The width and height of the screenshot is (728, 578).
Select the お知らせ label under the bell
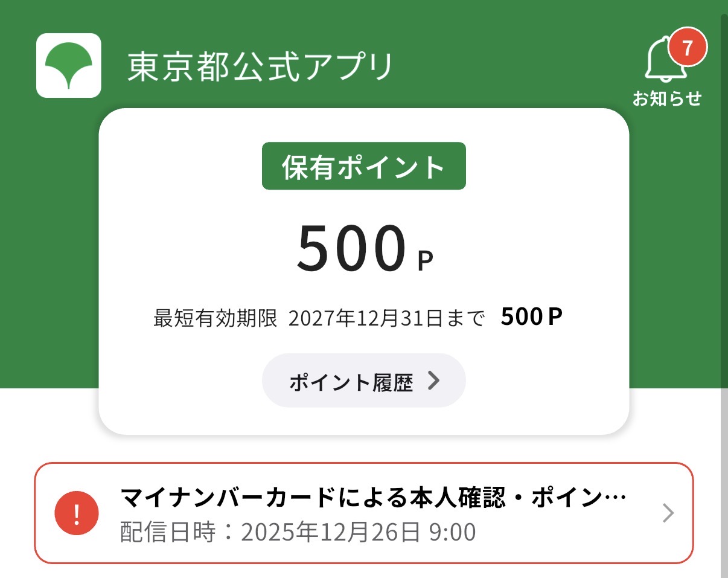667,98
